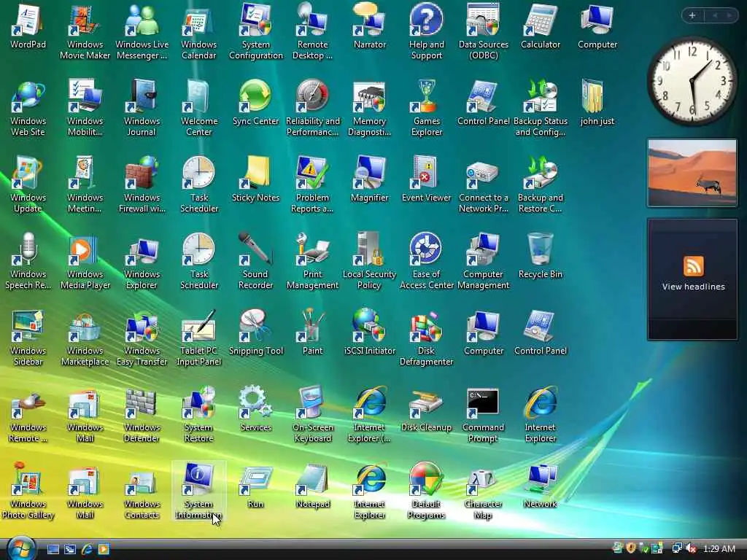Select the Recycle Bin
This screenshot has width=747, height=560.
[541, 256]
